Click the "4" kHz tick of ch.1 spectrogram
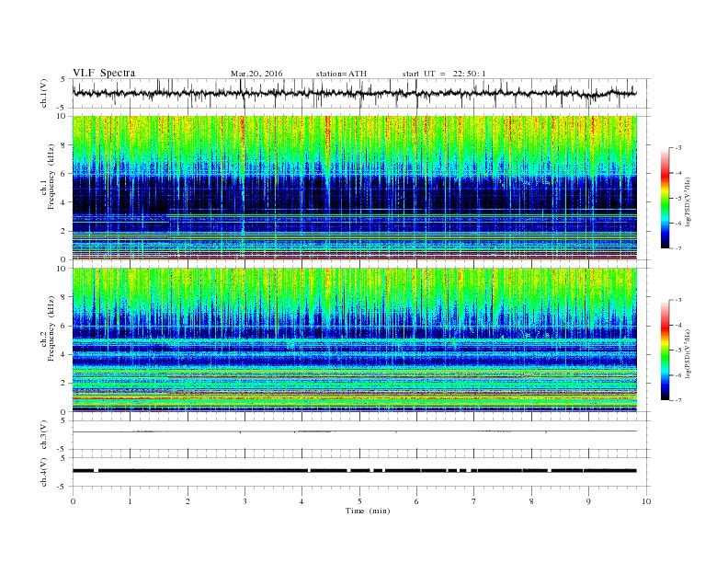Image resolution: width=728 pixels, height=563 pixels. click(x=64, y=202)
